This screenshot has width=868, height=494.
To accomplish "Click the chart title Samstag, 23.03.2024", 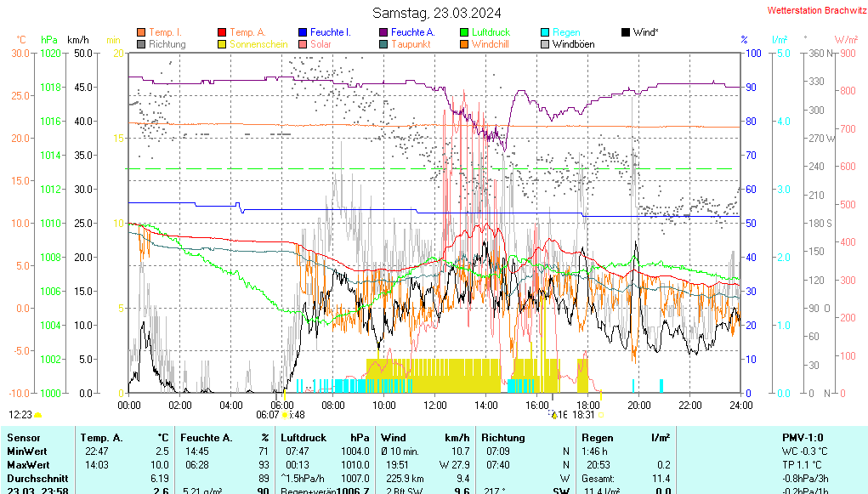I will pyautogui.click(x=437, y=13).
